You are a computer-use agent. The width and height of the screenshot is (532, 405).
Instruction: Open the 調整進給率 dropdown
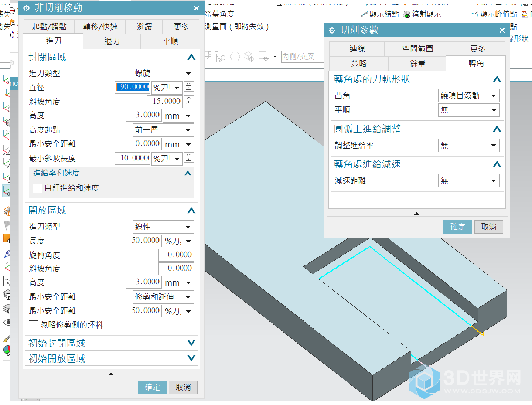[x=469, y=145]
